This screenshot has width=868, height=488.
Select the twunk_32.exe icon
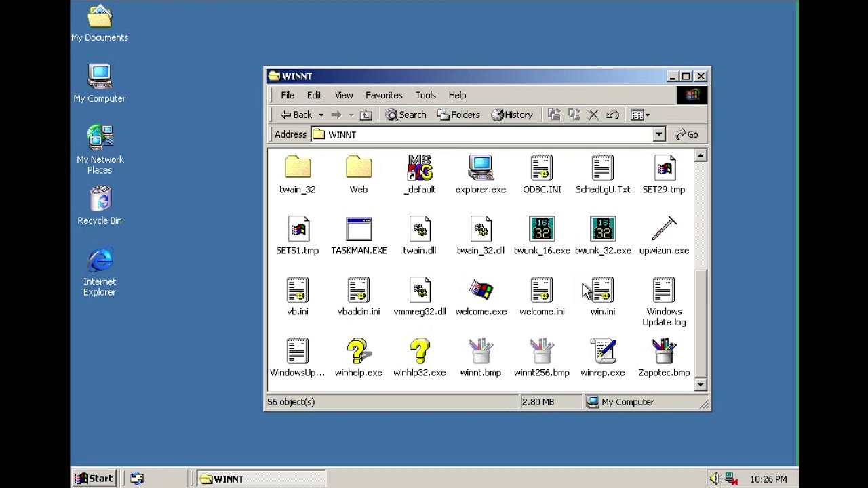coord(603,229)
